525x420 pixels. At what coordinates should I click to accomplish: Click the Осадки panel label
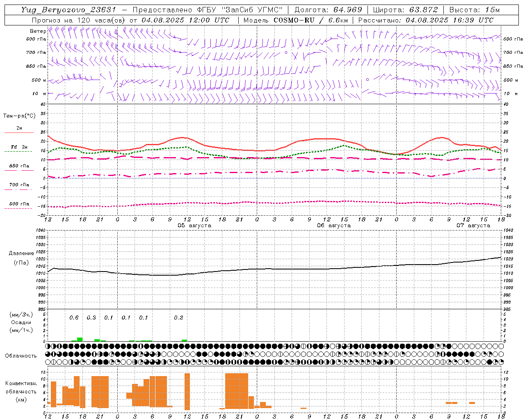tap(21, 322)
